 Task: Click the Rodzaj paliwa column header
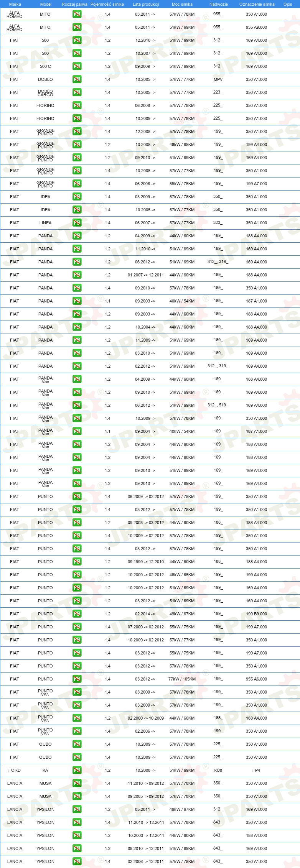tap(74, 4)
